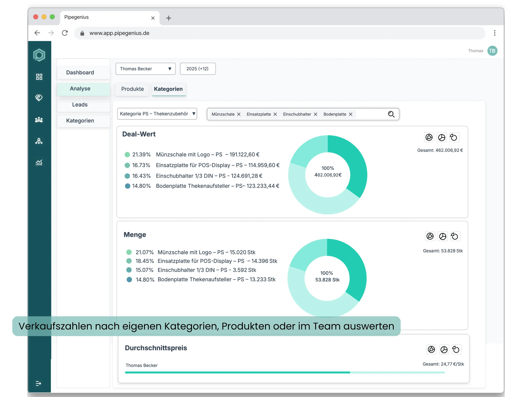Expand the sidebar with bottom arrow icon
The height and width of the screenshot is (397, 532).
pos(39,383)
